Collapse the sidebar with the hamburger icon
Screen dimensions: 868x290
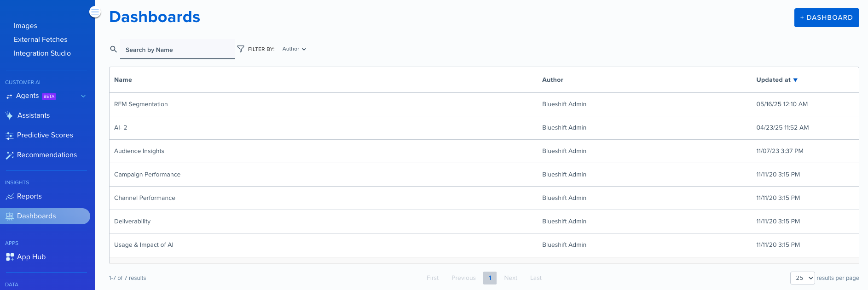(x=95, y=12)
